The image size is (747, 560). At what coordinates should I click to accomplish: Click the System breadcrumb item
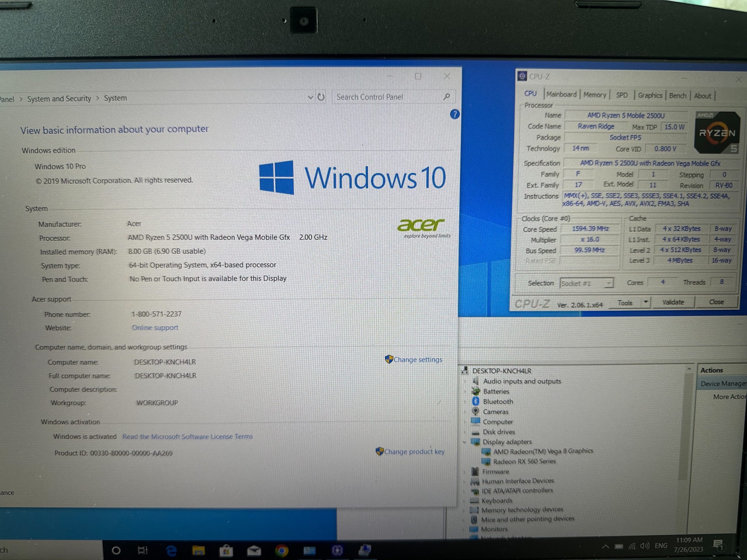click(x=116, y=98)
